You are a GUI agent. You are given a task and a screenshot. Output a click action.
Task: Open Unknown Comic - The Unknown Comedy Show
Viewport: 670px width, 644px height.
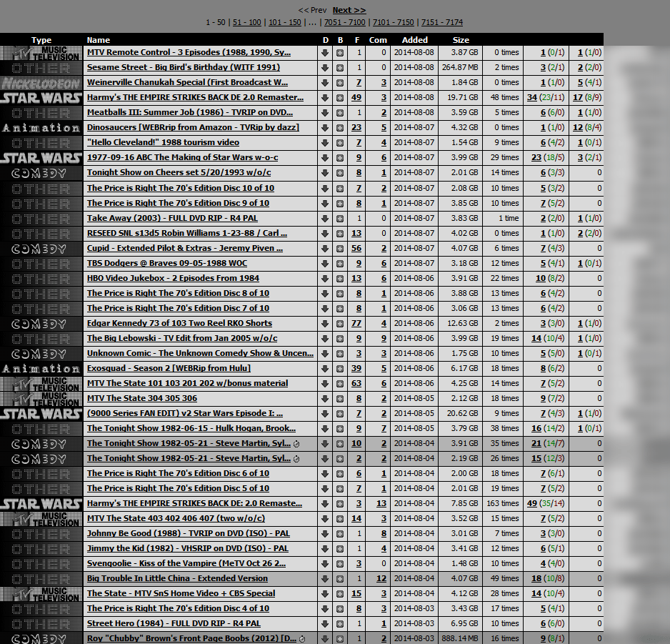tap(201, 353)
